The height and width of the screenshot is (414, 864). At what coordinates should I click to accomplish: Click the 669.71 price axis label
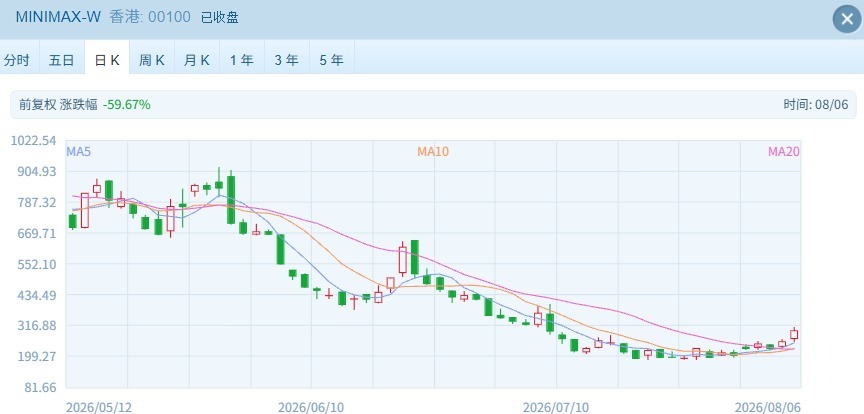point(37,233)
